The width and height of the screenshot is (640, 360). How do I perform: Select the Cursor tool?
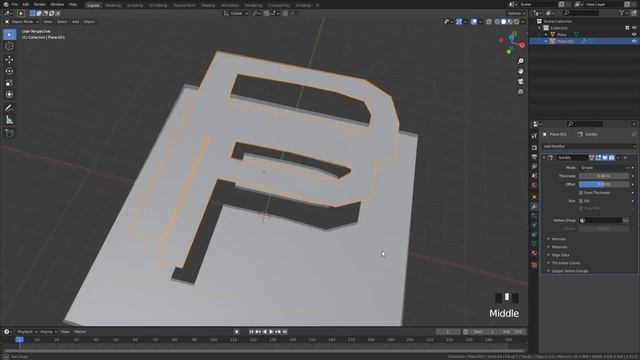pyautogui.click(x=9, y=46)
